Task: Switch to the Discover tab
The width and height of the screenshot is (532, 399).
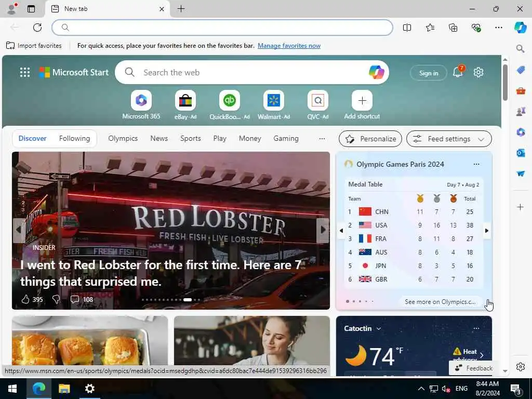Action: pos(32,138)
